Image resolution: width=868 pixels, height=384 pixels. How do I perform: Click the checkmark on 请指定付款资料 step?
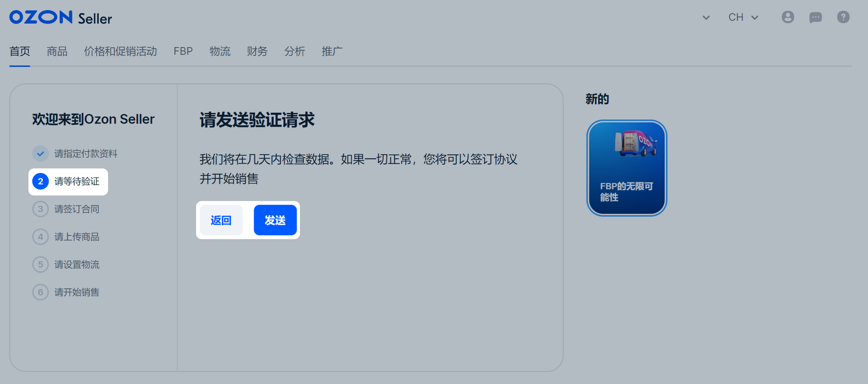pyautogui.click(x=40, y=153)
